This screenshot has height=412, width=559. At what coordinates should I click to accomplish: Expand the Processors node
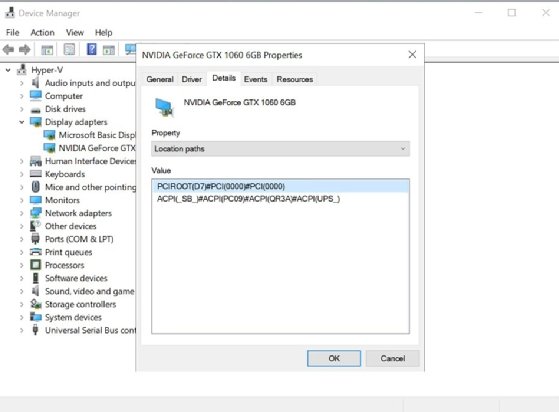pos(22,265)
